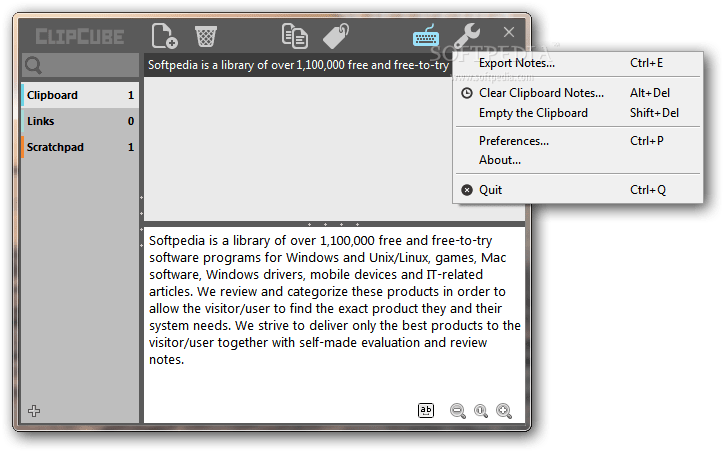Zoom out text with minus magnifier

pyautogui.click(x=458, y=410)
